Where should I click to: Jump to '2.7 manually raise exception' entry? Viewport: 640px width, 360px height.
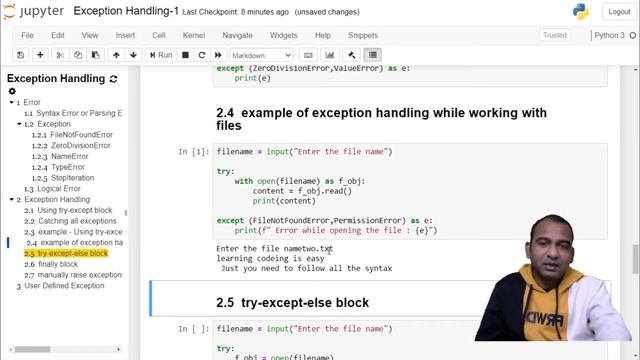pyautogui.click(x=73, y=275)
